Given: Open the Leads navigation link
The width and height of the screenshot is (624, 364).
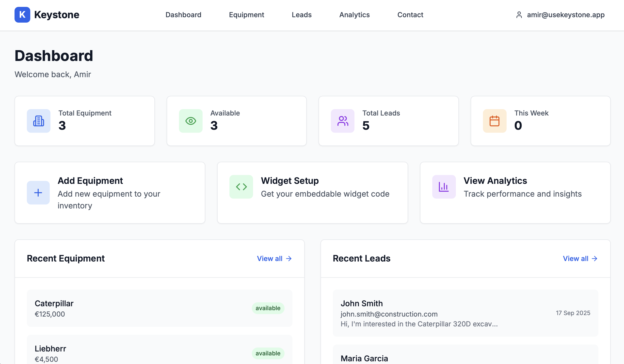Looking at the screenshot, I should coord(301,15).
